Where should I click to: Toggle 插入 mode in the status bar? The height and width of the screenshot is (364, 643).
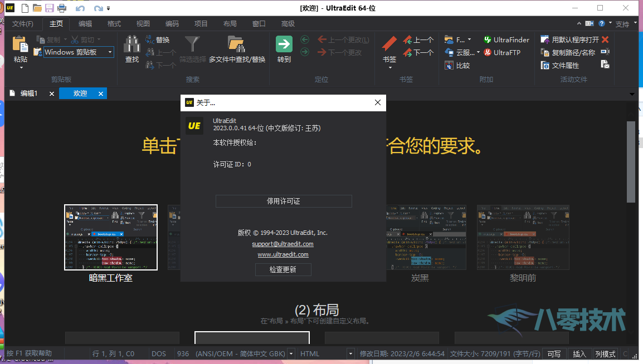578,353
